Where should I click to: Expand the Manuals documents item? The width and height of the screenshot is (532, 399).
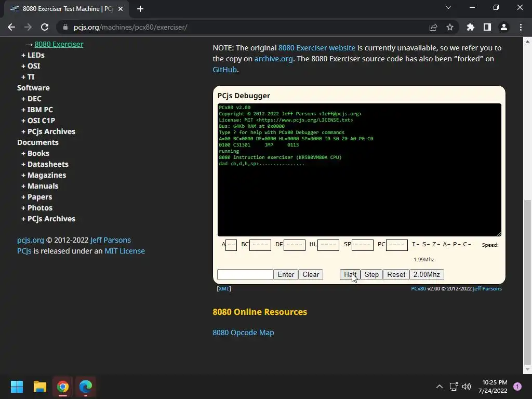click(39, 186)
